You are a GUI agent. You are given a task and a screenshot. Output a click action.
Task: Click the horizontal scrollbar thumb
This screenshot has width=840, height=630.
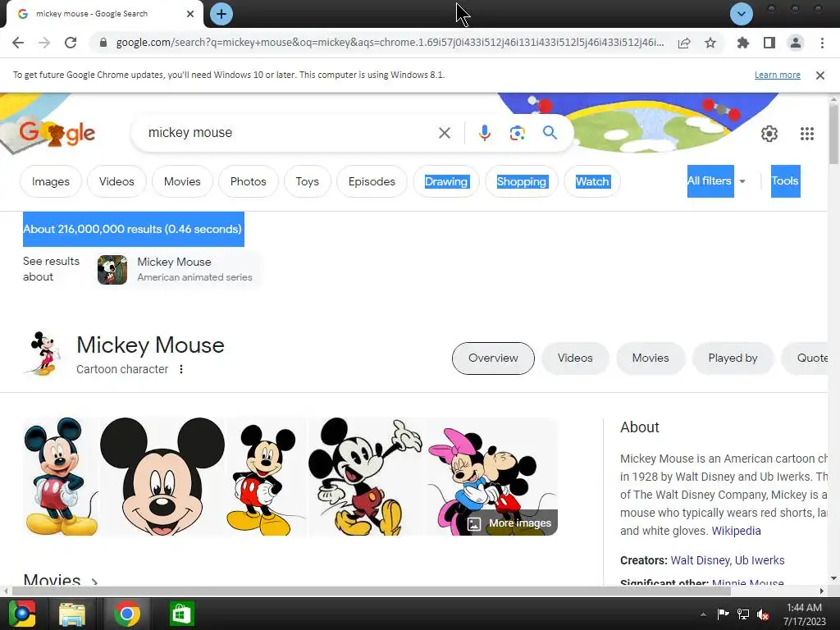tap(371, 591)
